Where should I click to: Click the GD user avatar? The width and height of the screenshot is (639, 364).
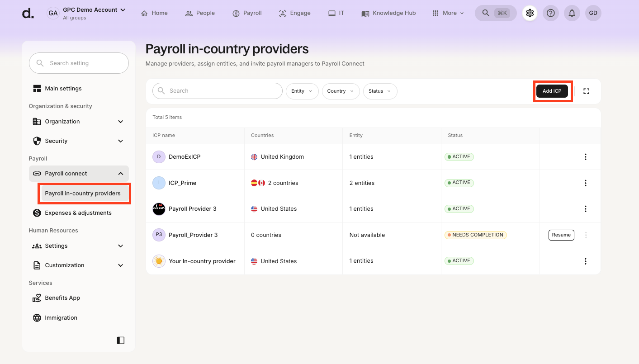click(x=593, y=13)
